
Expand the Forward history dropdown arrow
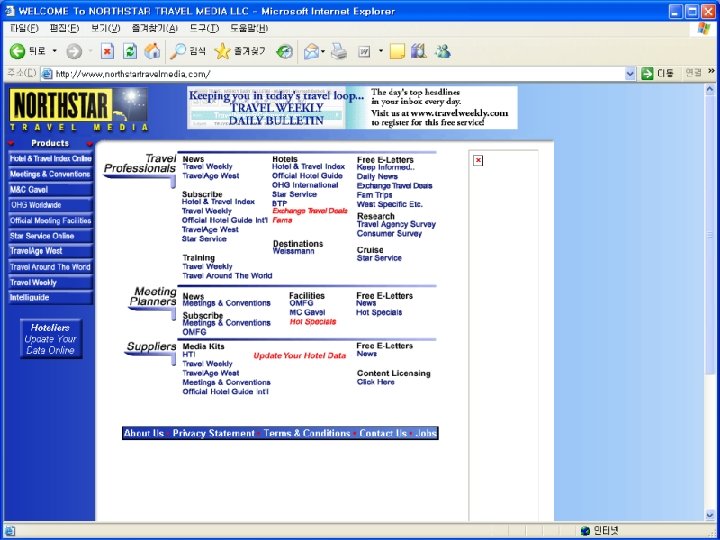pos(90,51)
